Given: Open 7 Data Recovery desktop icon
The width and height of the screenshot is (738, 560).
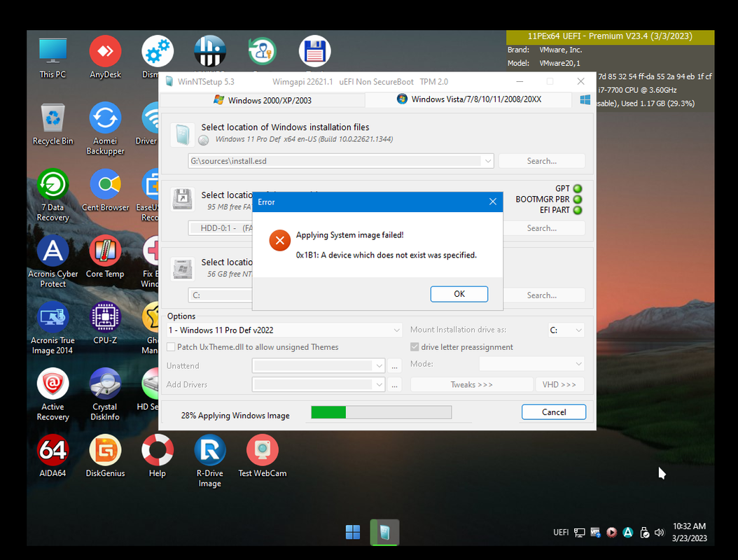Looking at the screenshot, I should (x=53, y=195).
